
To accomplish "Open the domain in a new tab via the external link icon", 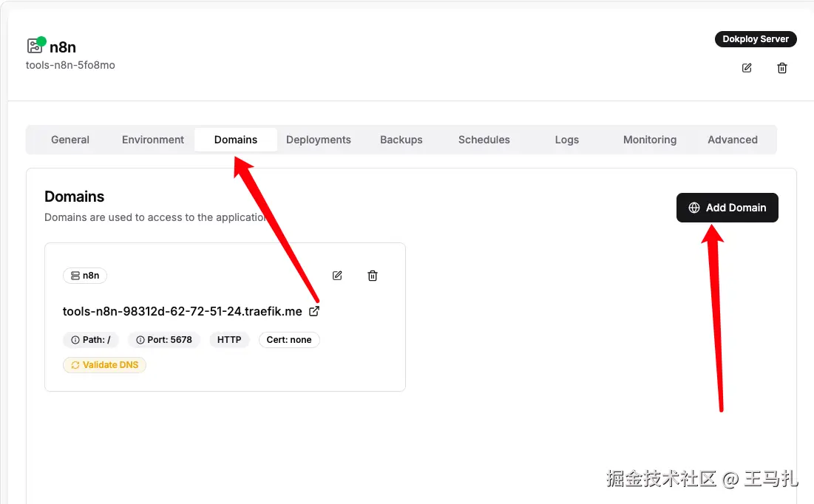I will coord(314,311).
